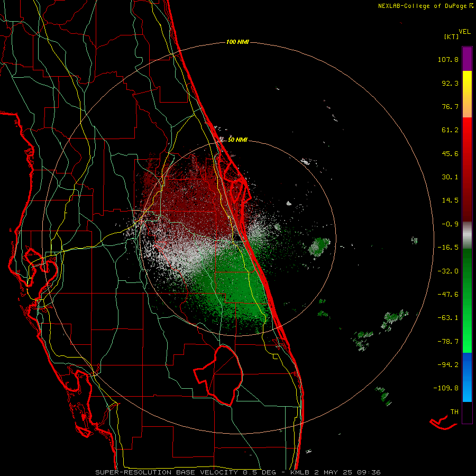
Task: Click the 107.8 scale value
Action: [448, 59]
